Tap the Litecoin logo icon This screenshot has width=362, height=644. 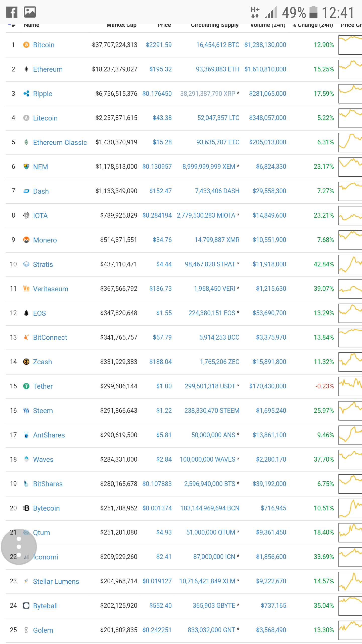[26, 118]
